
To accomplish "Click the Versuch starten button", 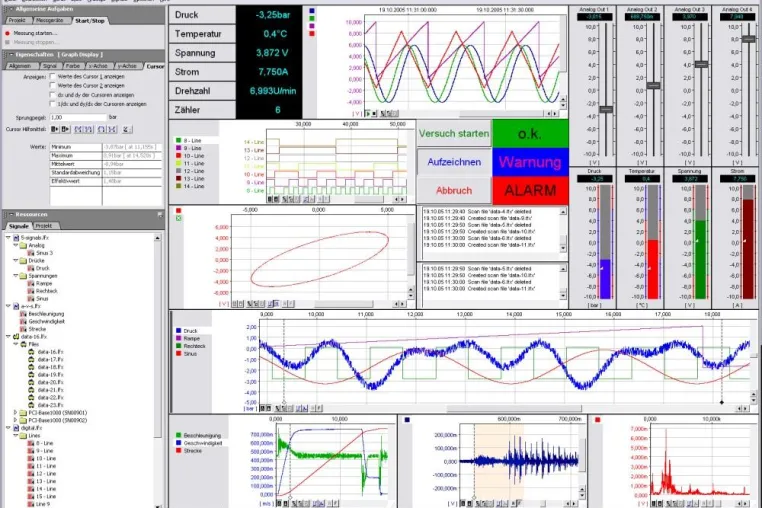I will click(454, 134).
